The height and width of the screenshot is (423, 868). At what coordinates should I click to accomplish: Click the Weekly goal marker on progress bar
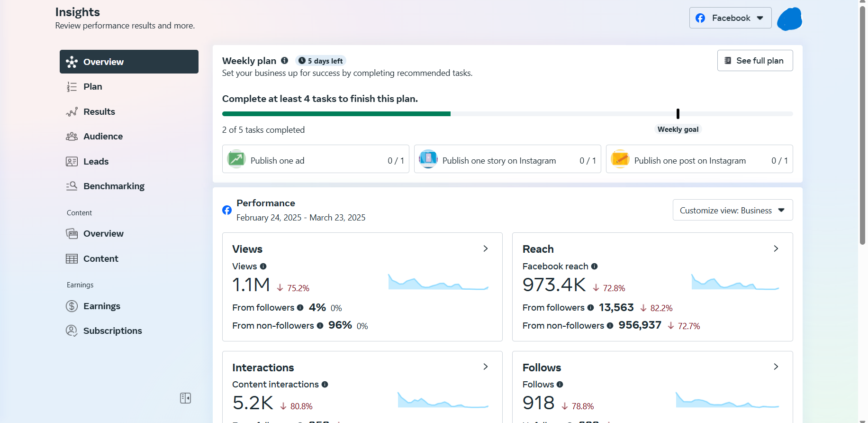pyautogui.click(x=678, y=114)
